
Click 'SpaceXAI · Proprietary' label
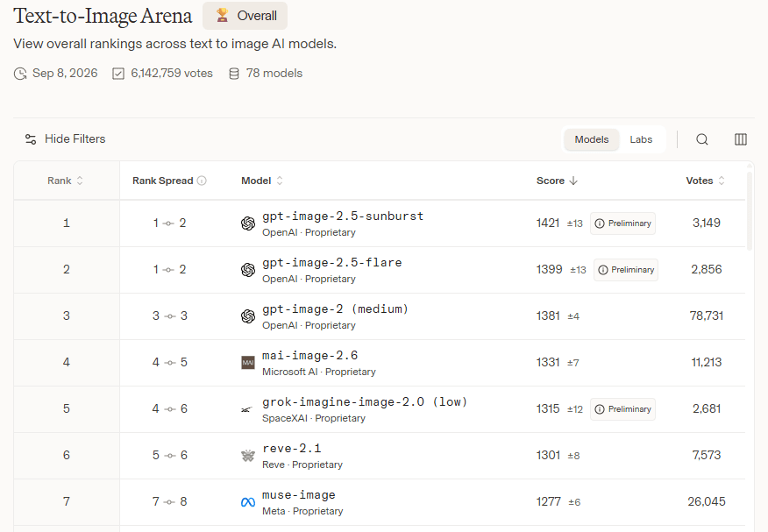(x=314, y=418)
